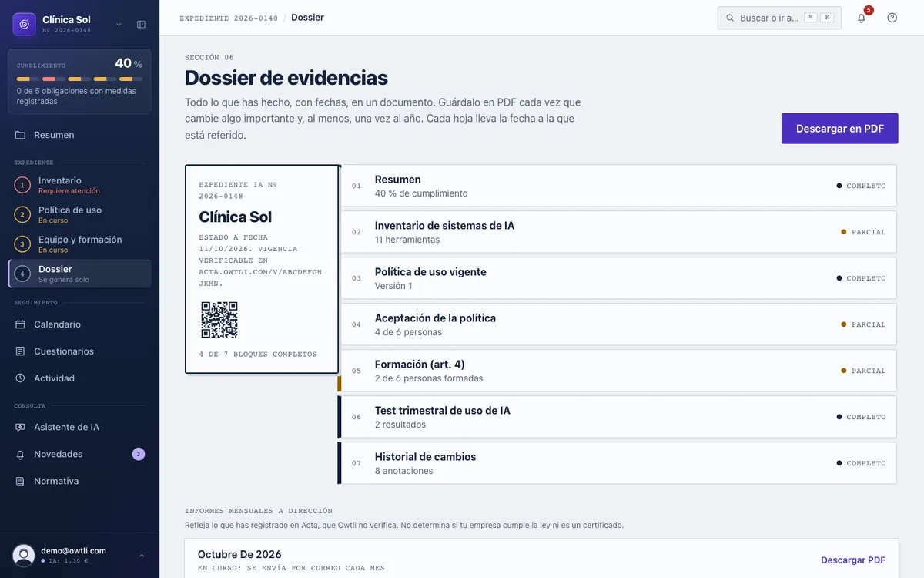Click the Novedades bell icon

[21, 454]
